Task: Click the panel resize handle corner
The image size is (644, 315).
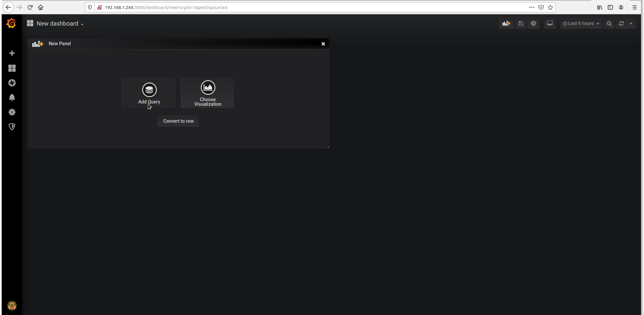Action: (x=328, y=147)
